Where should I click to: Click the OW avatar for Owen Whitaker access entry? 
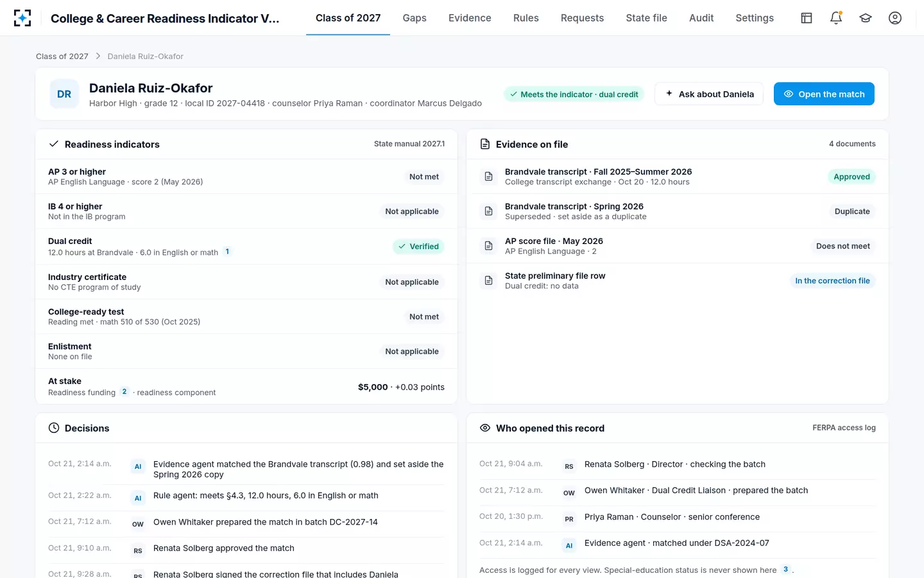(569, 493)
